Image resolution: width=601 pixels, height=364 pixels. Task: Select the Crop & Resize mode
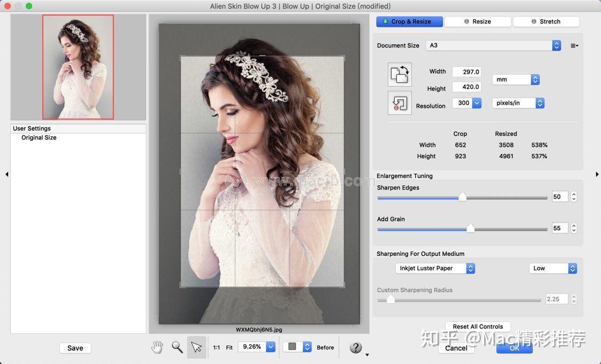(410, 21)
